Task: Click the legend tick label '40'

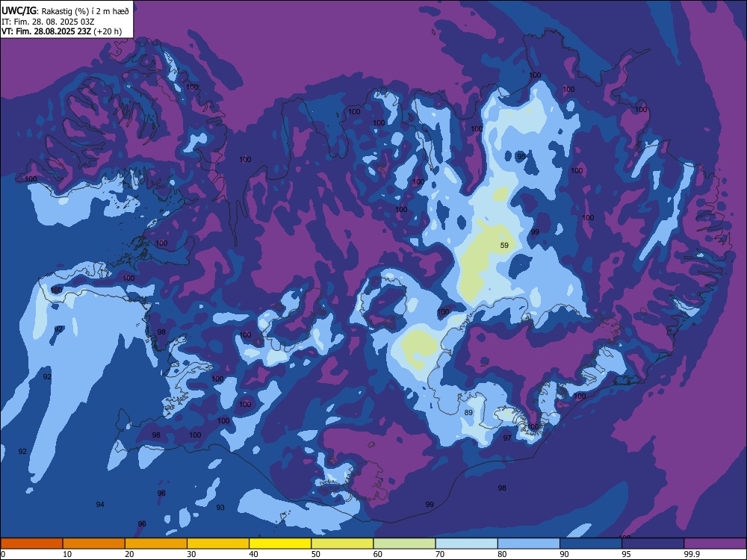Action: click(x=254, y=554)
